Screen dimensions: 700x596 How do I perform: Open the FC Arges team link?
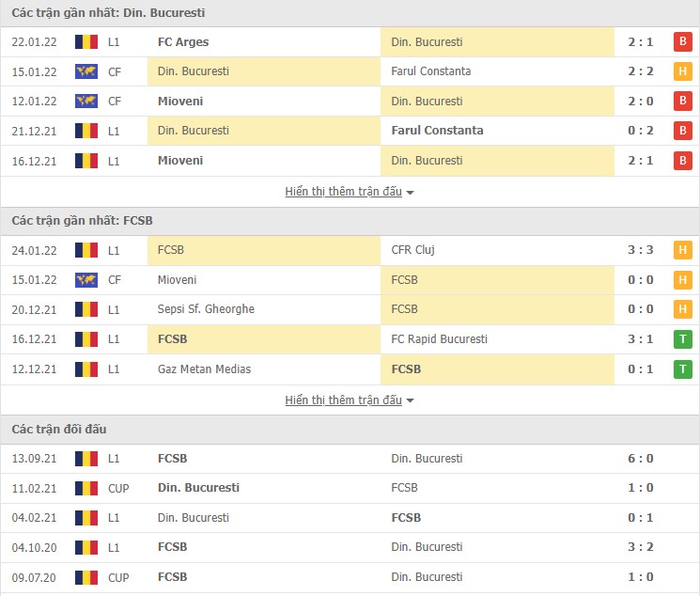pos(183,41)
